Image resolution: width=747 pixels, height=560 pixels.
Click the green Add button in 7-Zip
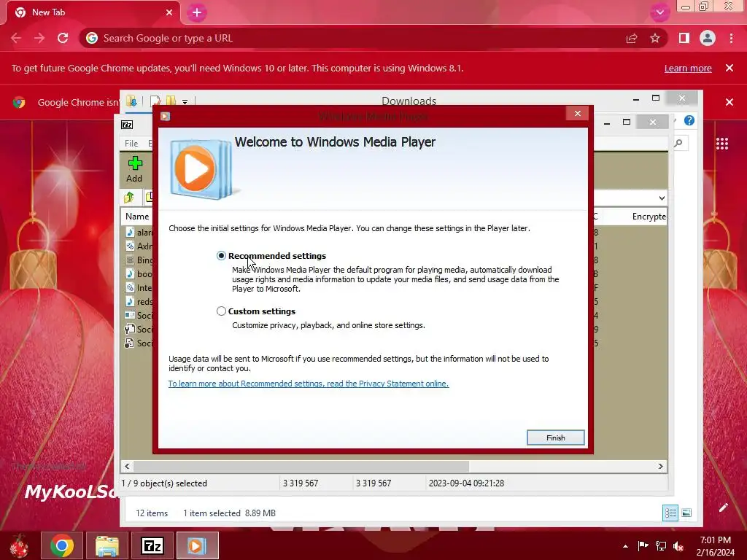(x=135, y=169)
